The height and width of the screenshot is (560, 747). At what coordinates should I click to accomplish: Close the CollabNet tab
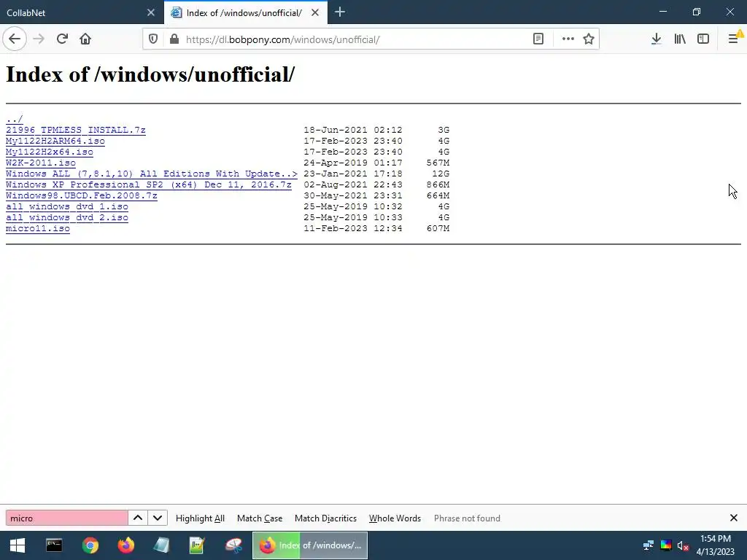pos(151,13)
